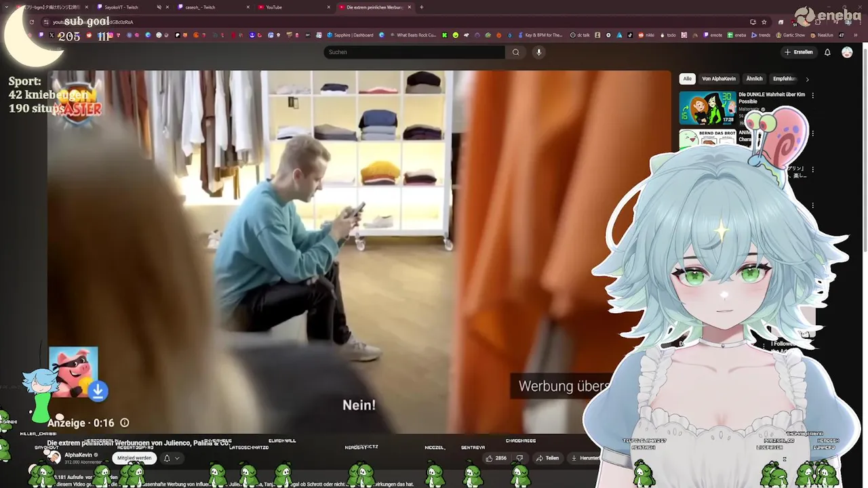Open Sapphire Dashboard bookmark
Image resolution: width=868 pixels, height=488 pixels.
point(350,35)
